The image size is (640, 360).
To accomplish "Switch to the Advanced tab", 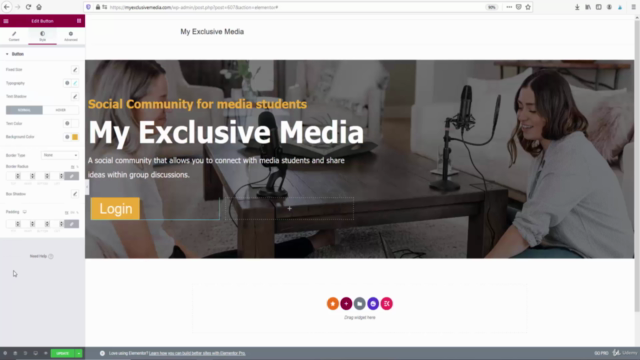I will pos(71,36).
